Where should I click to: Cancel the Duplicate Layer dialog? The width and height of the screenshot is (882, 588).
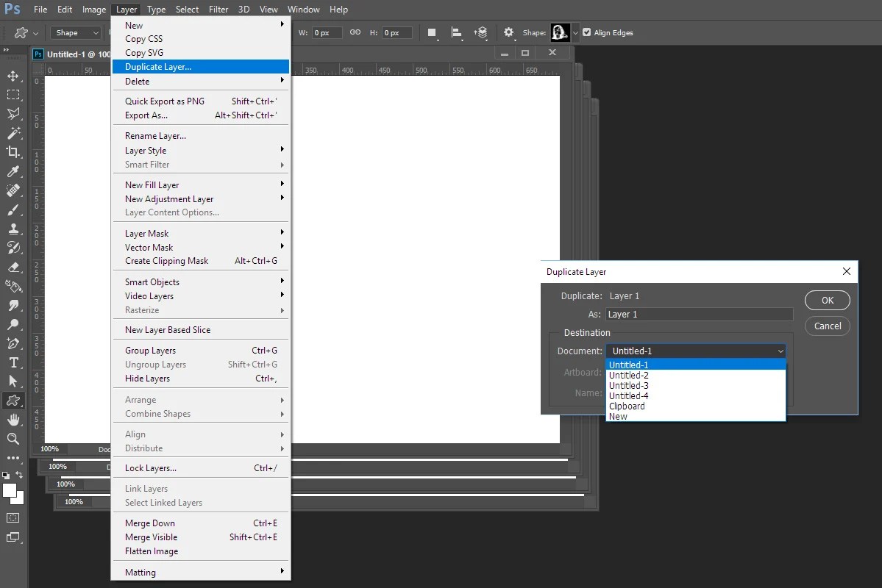point(826,326)
